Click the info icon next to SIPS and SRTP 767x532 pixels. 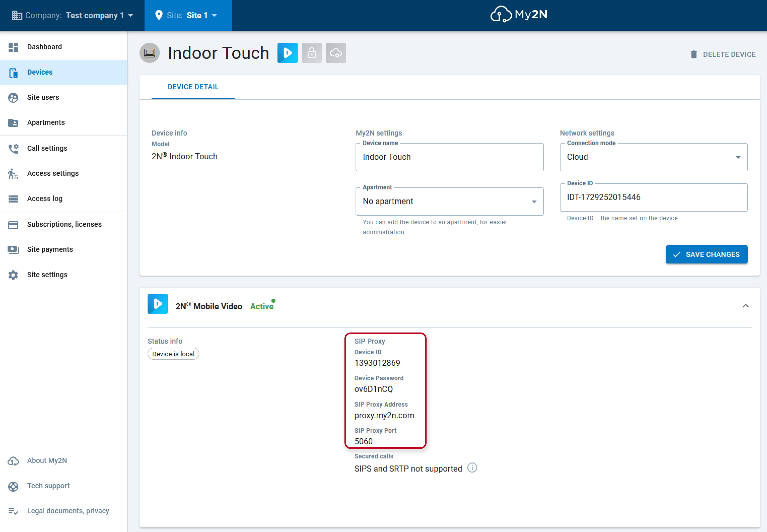tap(472, 468)
